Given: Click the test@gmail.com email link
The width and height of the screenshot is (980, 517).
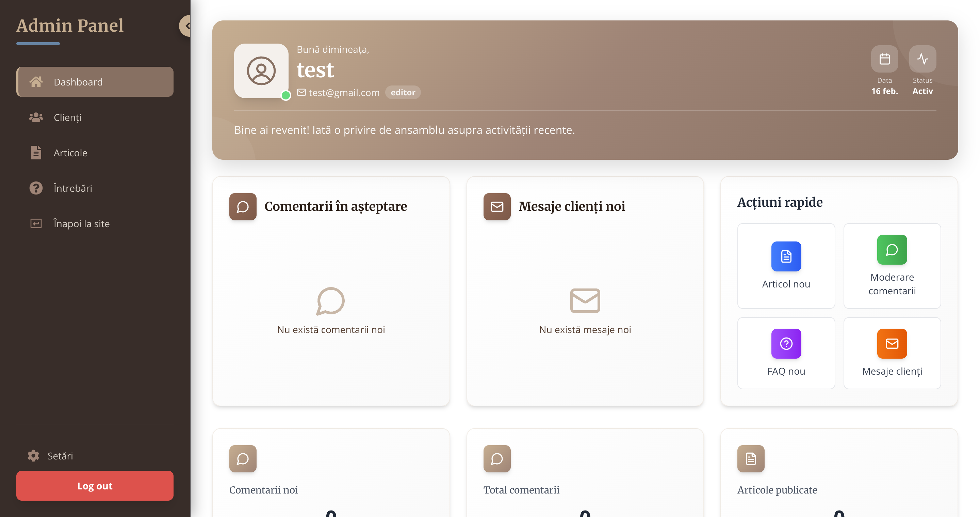Looking at the screenshot, I should point(344,93).
